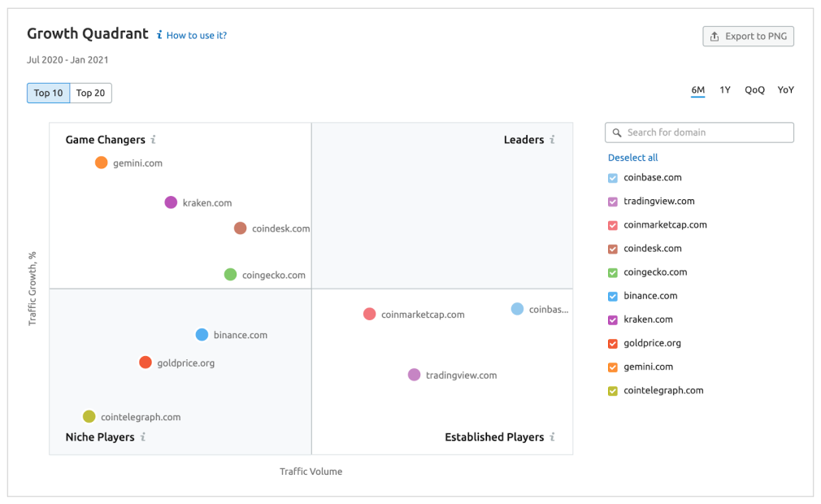Click the info icon next to Niche Players
The height and width of the screenshot is (504, 821).
(144, 437)
